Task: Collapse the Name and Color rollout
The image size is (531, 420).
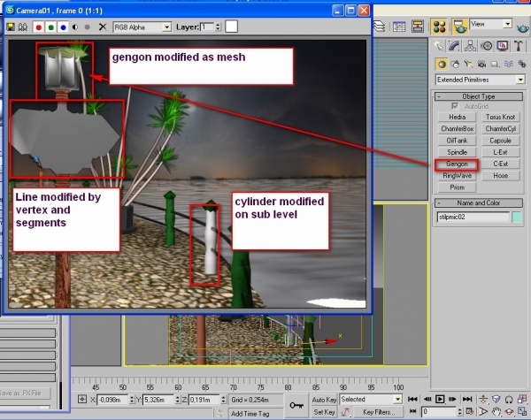Action: click(479, 203)
